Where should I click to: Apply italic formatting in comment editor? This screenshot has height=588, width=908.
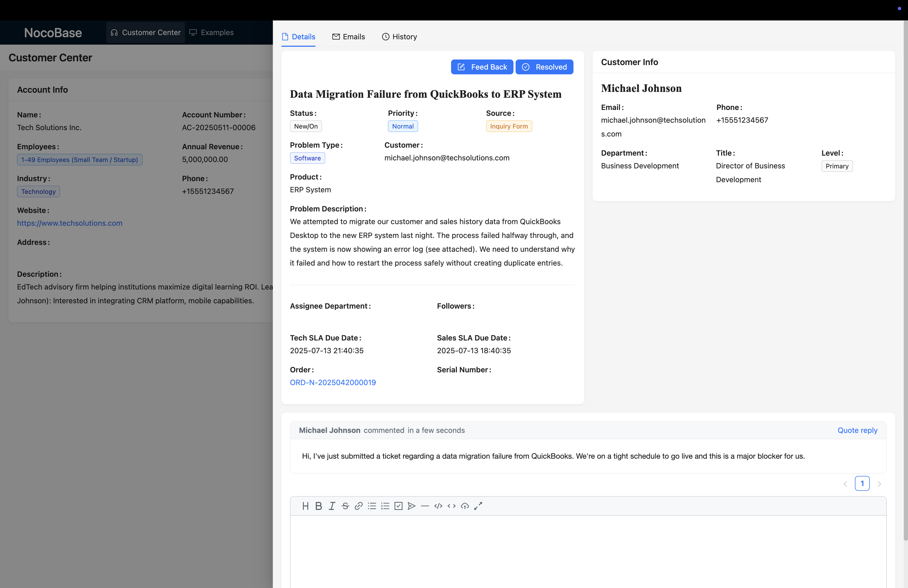point(332,506)
